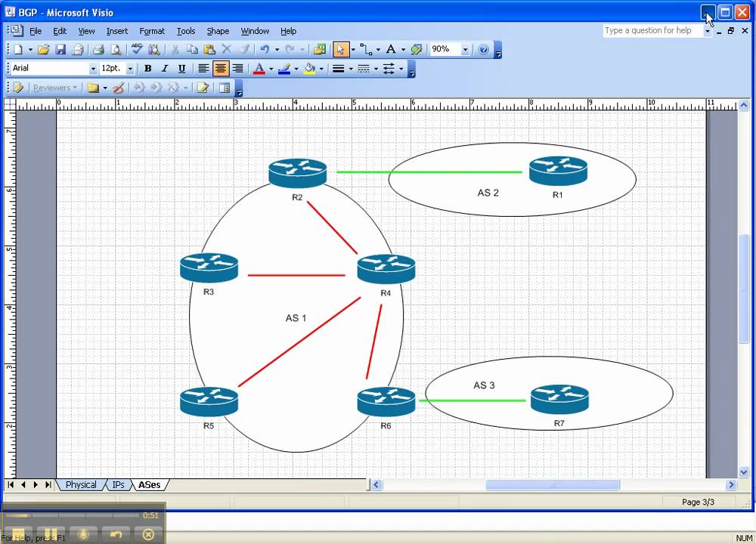
Task: Open the Reviewers dropdown
Action: coord(54,88)
